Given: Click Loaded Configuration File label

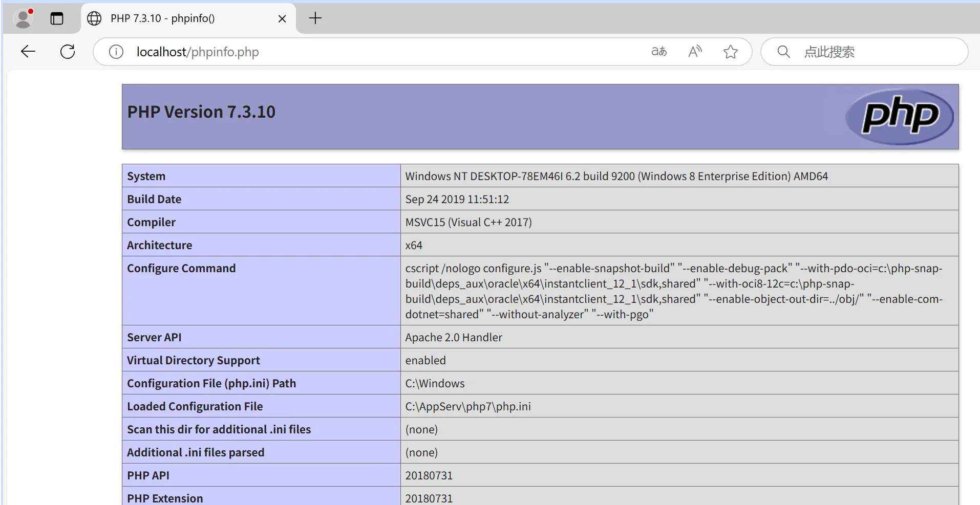Looking at the screenshot, I should [x=195, y=406].
